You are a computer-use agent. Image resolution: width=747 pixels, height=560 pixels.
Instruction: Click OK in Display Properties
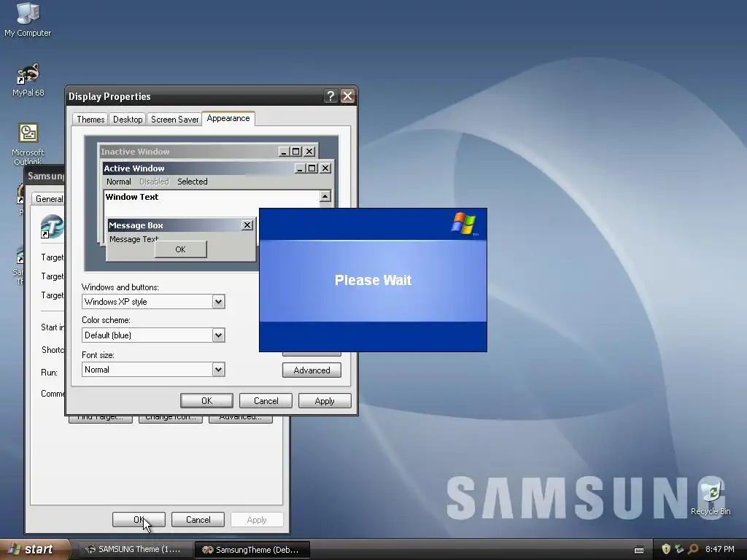(x=206, y=401)
